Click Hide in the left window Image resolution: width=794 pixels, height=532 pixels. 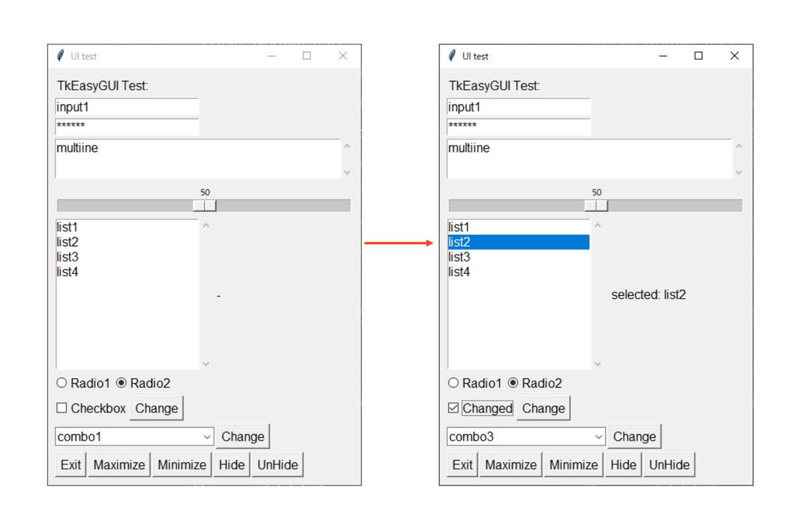click(232, 465)
